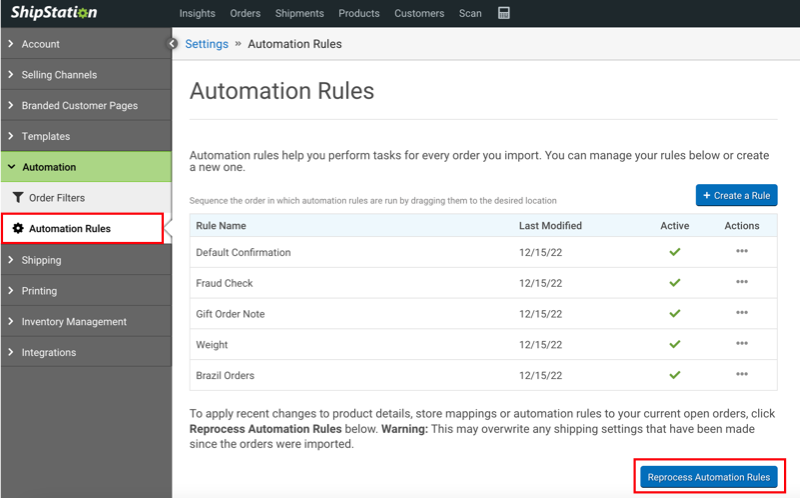Toggle active checkmark for Gift Order Note
This screenshot has height=498, width=800.
pyautogui.click(x=674, y=313)
